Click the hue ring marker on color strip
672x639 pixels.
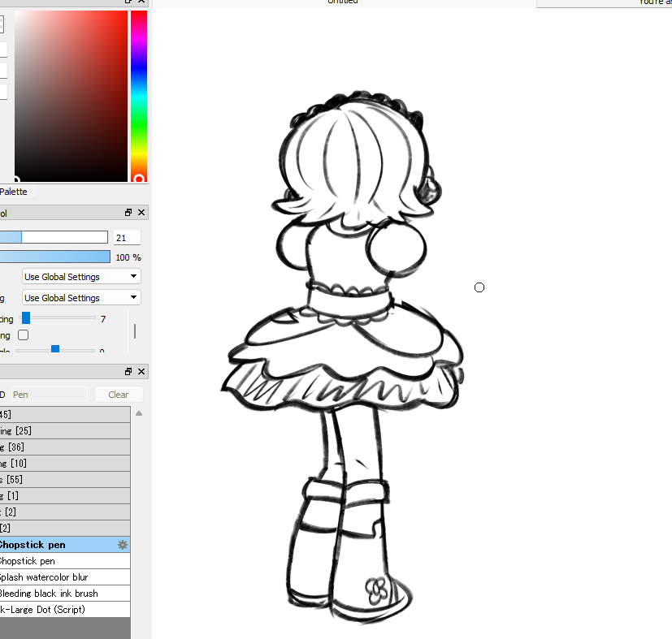pos(138,179)
